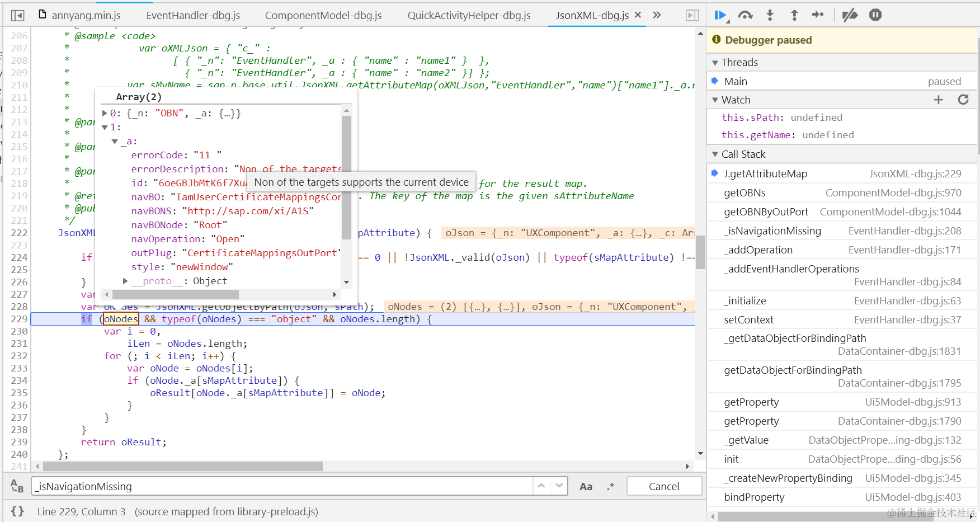Expand array item 0 in popup
Screen dimensions: 980x522
[105, 113]
